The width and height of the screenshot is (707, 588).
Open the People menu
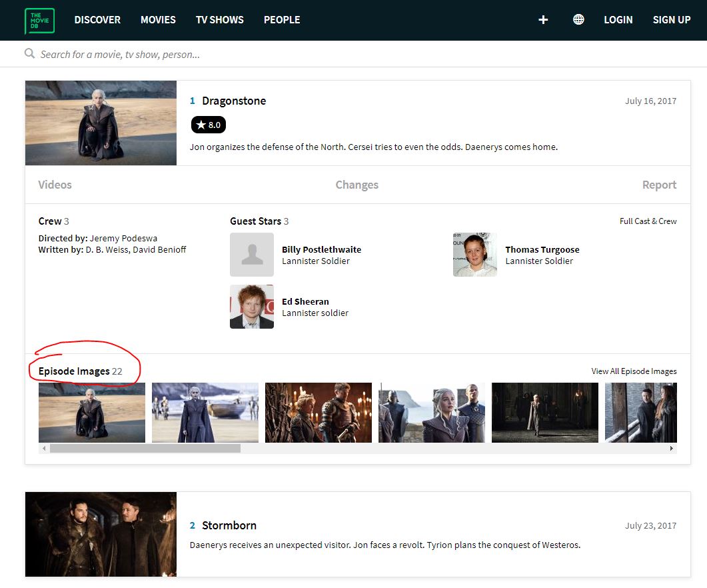pos(282,20)
